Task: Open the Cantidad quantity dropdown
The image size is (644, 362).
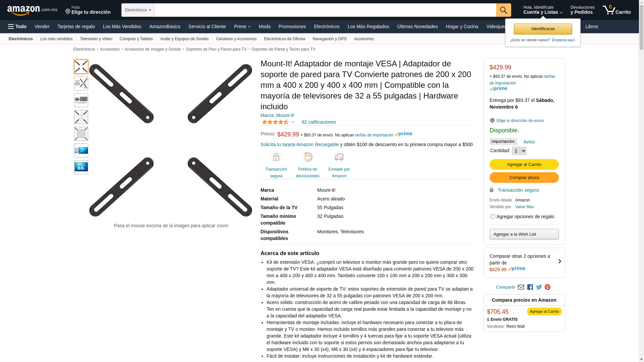Action: pyautogui.click(x=519, y=151)
